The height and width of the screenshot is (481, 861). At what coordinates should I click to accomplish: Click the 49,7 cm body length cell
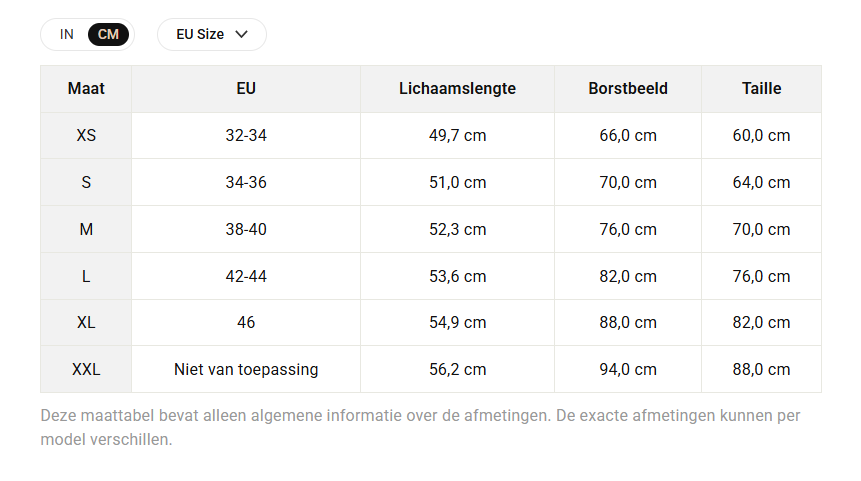coord(457,136)
